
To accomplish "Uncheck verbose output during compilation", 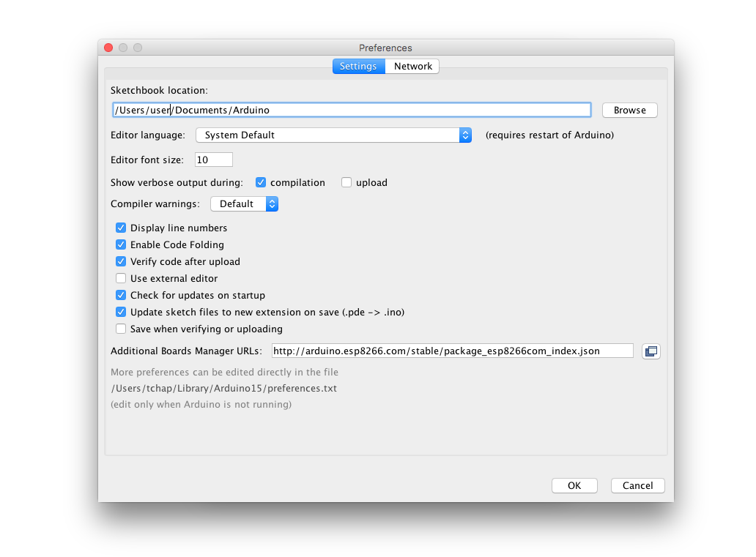I will 261,182.
